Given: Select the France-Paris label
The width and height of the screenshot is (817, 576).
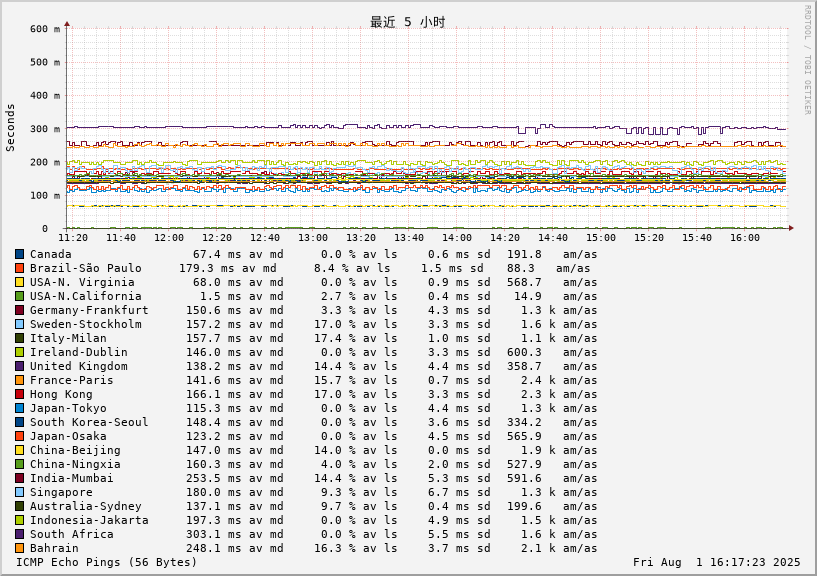Looking at the screenshot, I should click(71, 381).
